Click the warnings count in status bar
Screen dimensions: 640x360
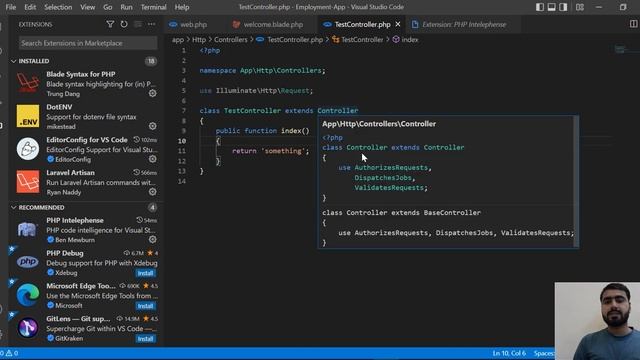(x=12, y=353)
